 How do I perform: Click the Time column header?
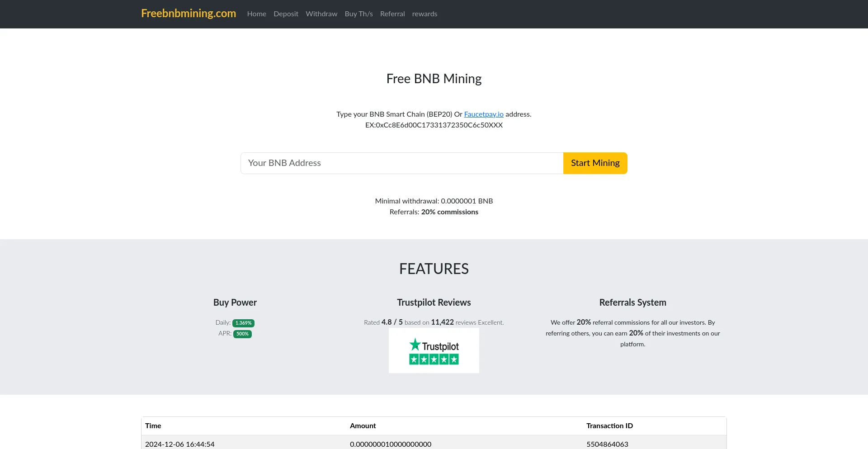153,425
